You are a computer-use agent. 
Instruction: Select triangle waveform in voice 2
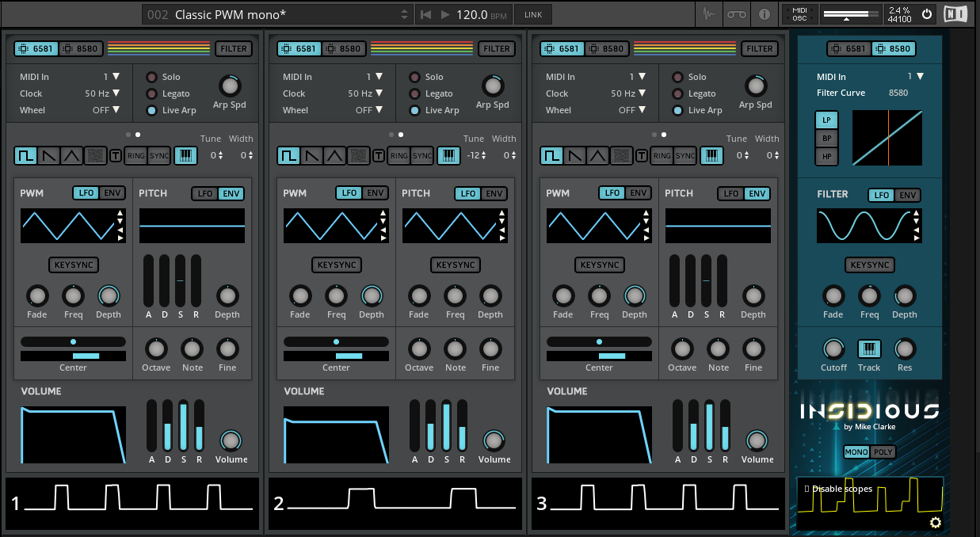point(334,156)
